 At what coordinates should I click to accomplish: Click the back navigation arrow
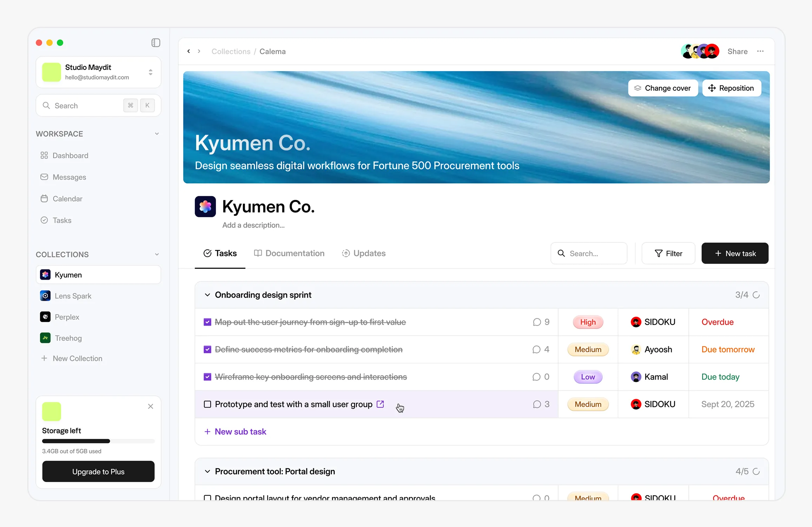click(189, 51)
